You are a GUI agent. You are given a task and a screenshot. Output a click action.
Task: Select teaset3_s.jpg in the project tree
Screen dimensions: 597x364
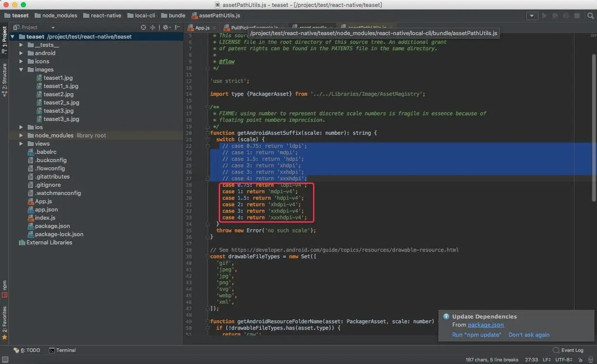pos(61,119)
